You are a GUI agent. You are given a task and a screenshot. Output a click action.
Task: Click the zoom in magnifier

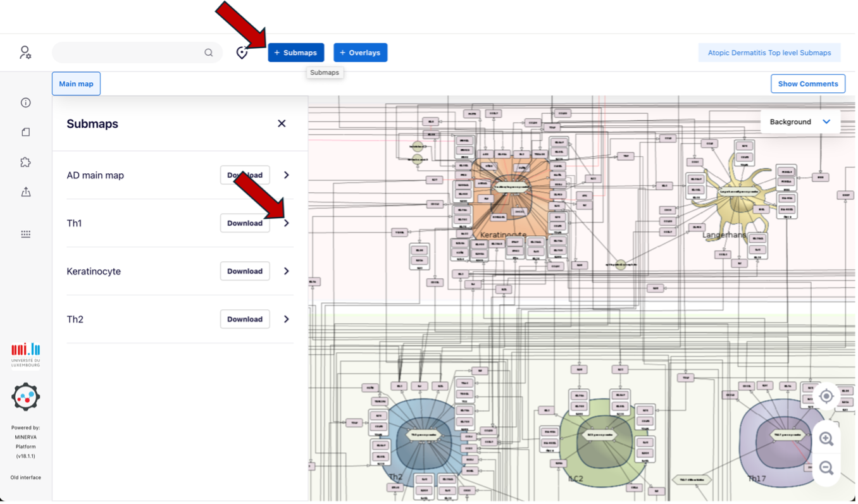click(826, 438)
